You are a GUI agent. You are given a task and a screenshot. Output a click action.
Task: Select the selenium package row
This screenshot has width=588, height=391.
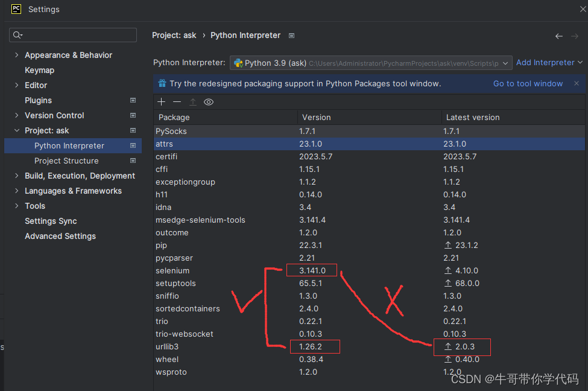[172, 270]
